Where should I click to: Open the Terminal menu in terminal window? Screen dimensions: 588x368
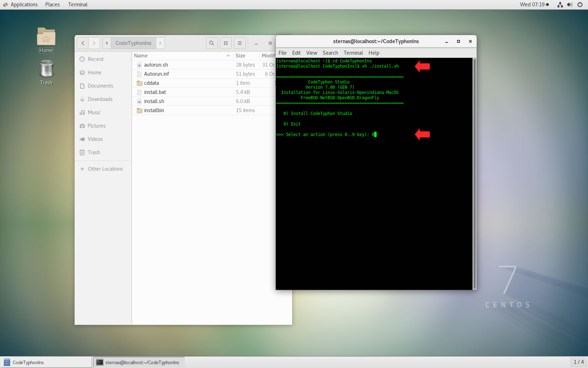(353, 53)
